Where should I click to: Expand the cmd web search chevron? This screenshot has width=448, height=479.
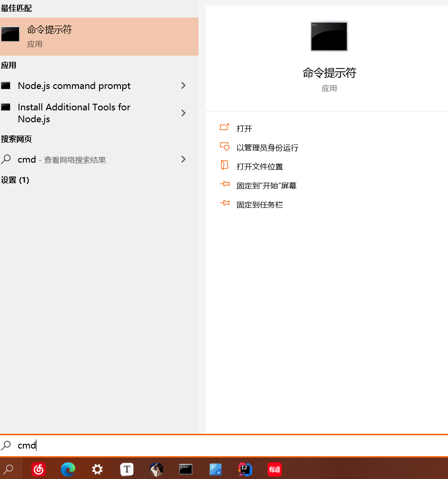(x=183, y=159)
